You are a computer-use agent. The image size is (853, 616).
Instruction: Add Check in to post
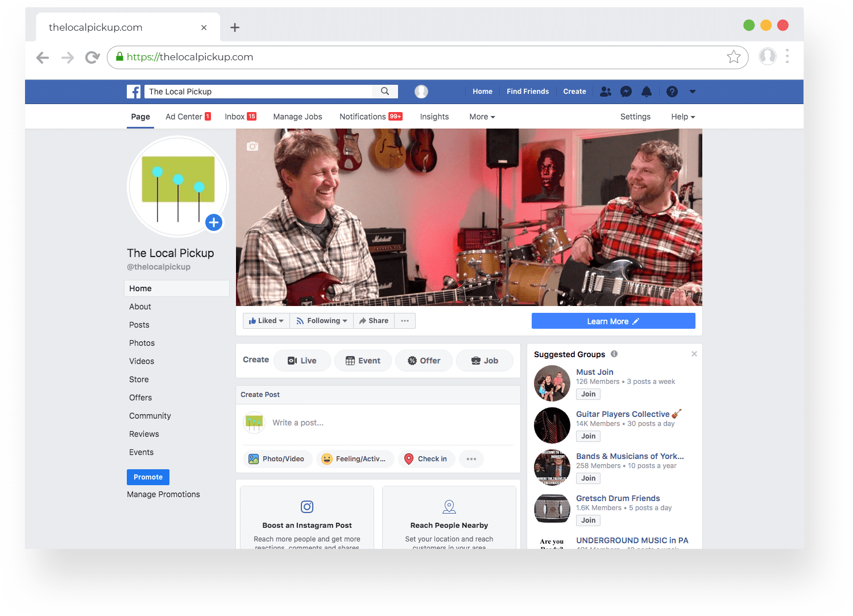coord(426,459)
